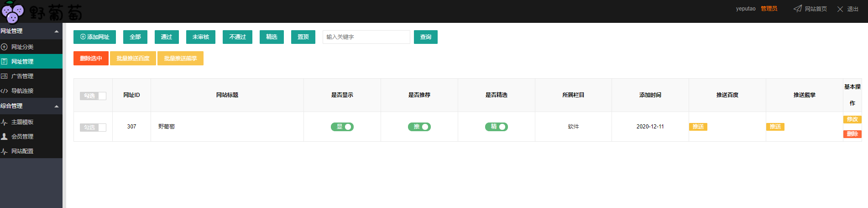Open 网址管理 sidebar item
The image size is (868, 208).
tap(31, 61)
